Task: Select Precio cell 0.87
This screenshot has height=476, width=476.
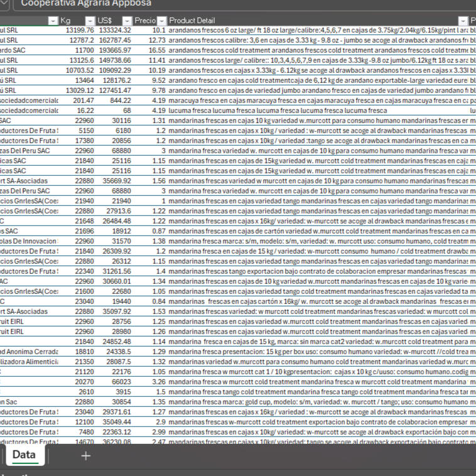Action: pos(150,231)
